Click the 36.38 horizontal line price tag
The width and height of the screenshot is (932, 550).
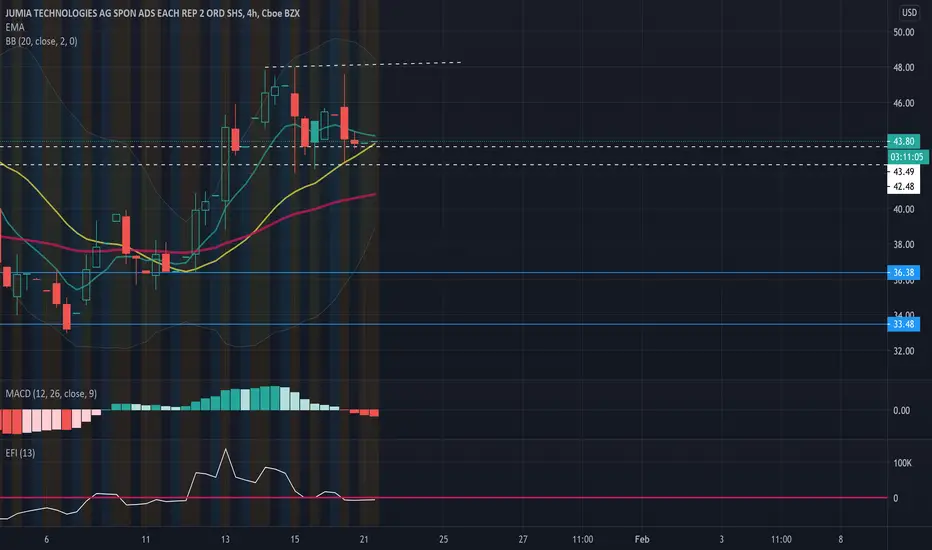[x=903, y=273]
